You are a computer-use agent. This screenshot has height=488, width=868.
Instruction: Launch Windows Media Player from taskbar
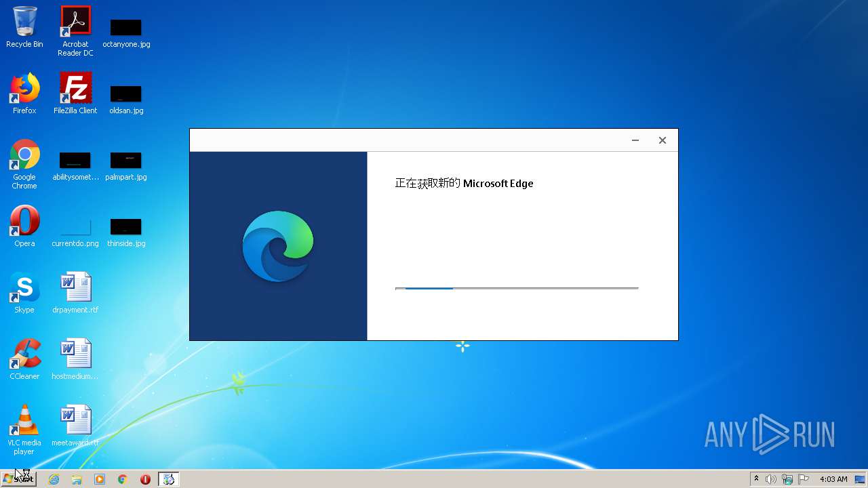(100, 479)
